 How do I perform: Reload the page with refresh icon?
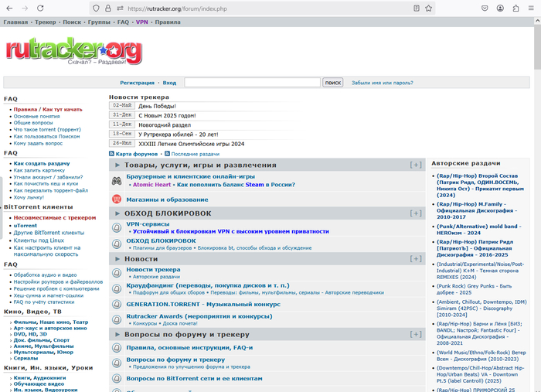[x=40, y=9]
